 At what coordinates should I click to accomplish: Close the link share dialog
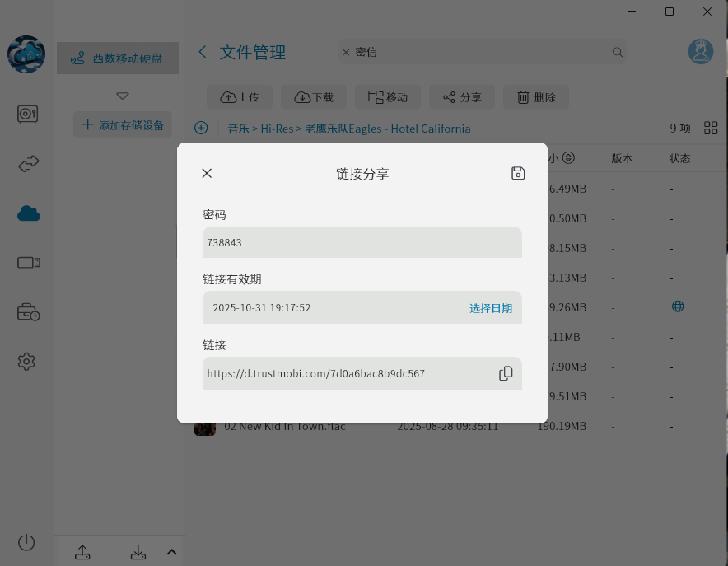(x=207, y=173)
